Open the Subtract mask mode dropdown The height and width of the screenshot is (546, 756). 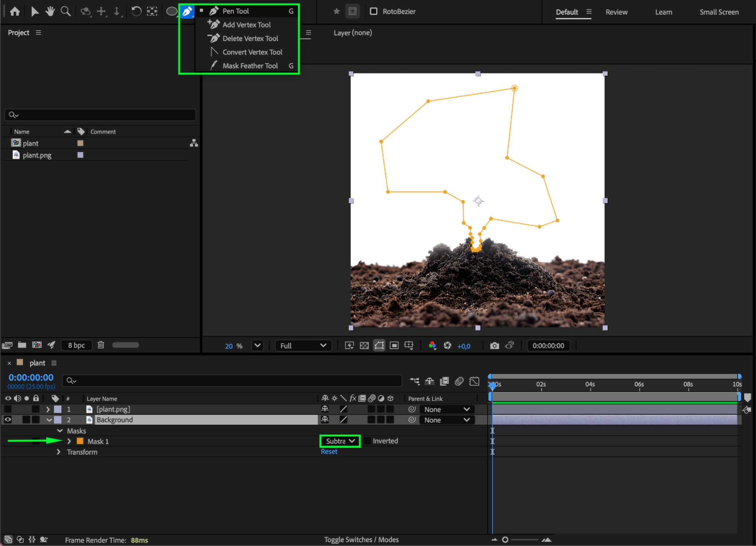pos(340,441)
